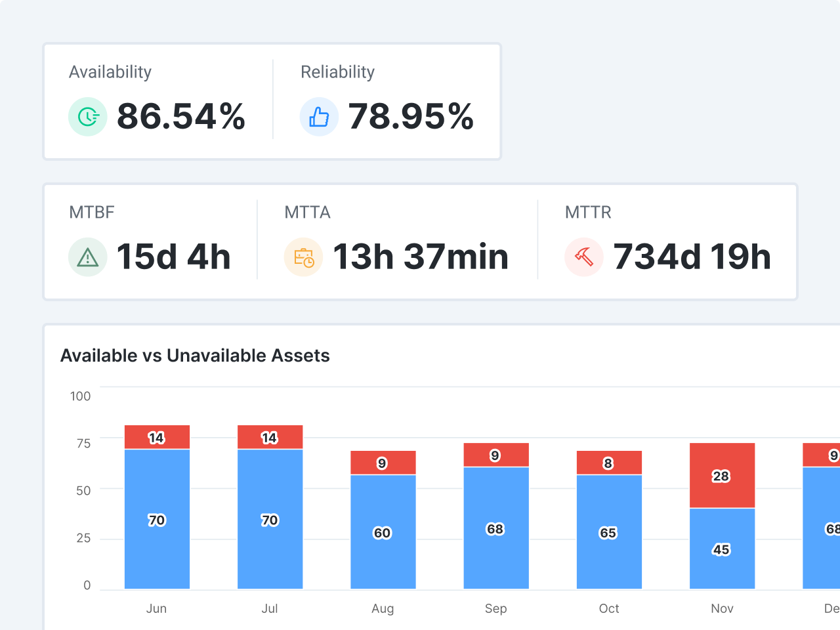Select the October bar labeled 65
The height and width of the screenshot is (630, 840).
click(609, 533)
